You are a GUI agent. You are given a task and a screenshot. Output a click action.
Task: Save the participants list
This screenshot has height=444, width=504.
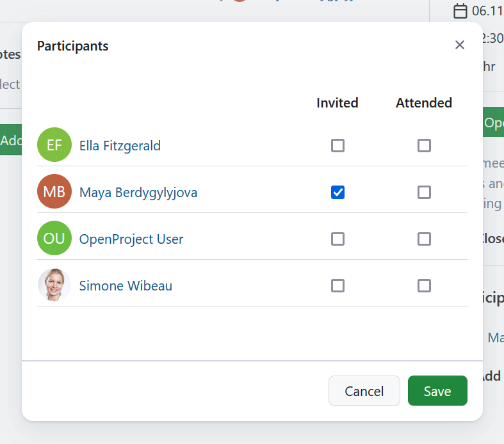437,391
